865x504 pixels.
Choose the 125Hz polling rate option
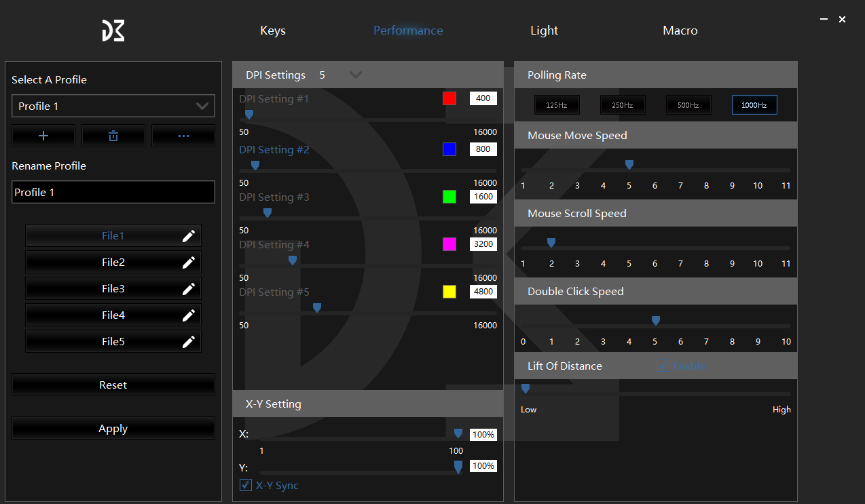click(x=557, y=105)
